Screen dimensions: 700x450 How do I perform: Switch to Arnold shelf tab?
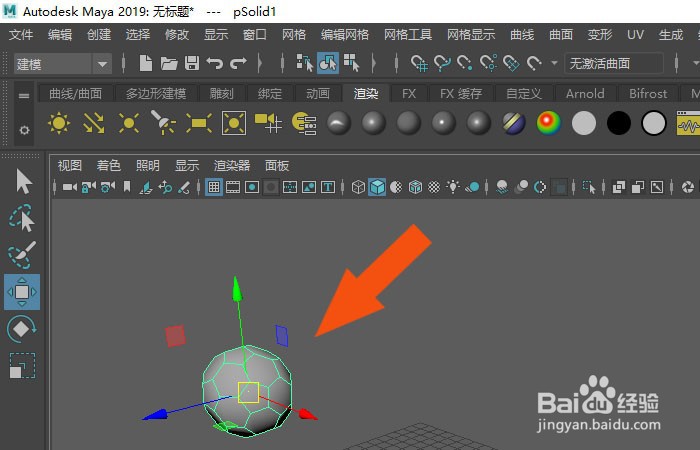click(x=585, y=94)
